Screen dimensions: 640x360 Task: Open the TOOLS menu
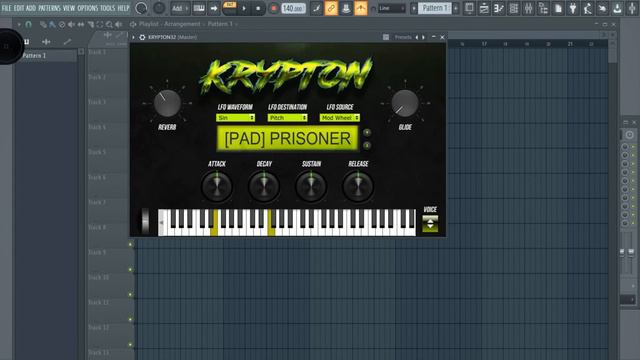108,8
